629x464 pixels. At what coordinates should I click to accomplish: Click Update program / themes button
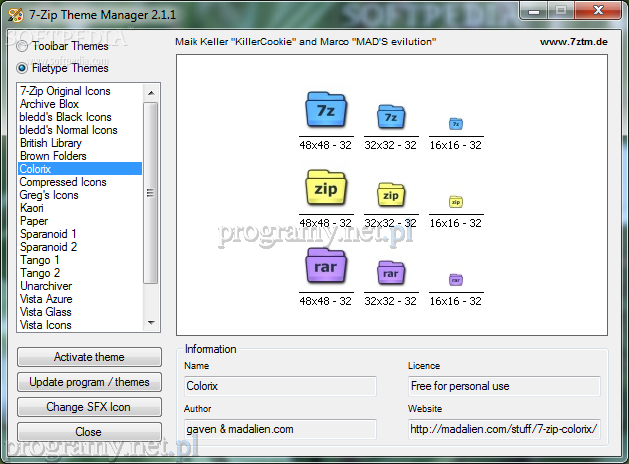click(x=89, y=382)
